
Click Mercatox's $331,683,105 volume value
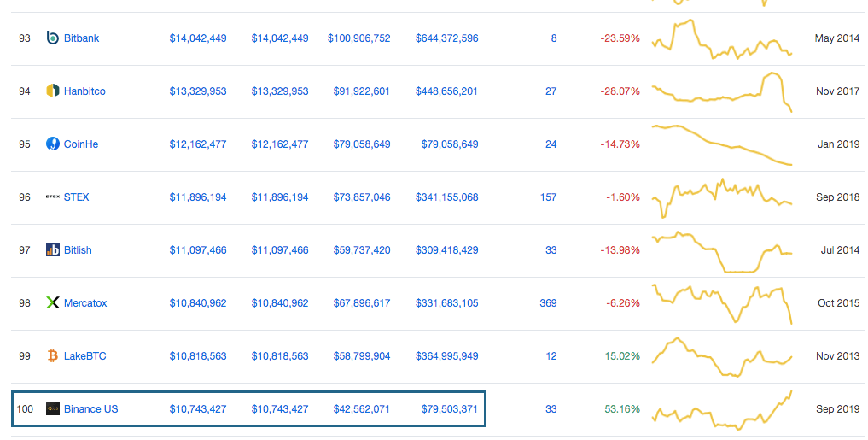click(446, 303)
